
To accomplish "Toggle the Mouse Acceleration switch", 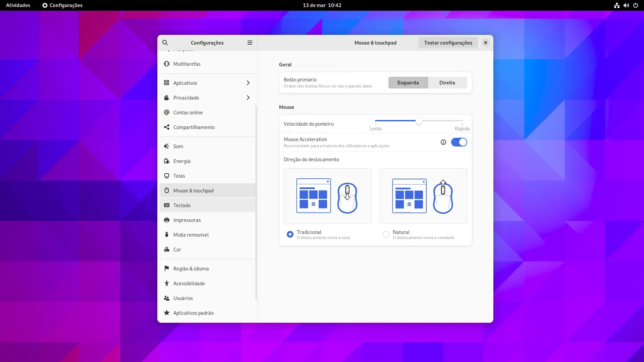I will point(459,142).
